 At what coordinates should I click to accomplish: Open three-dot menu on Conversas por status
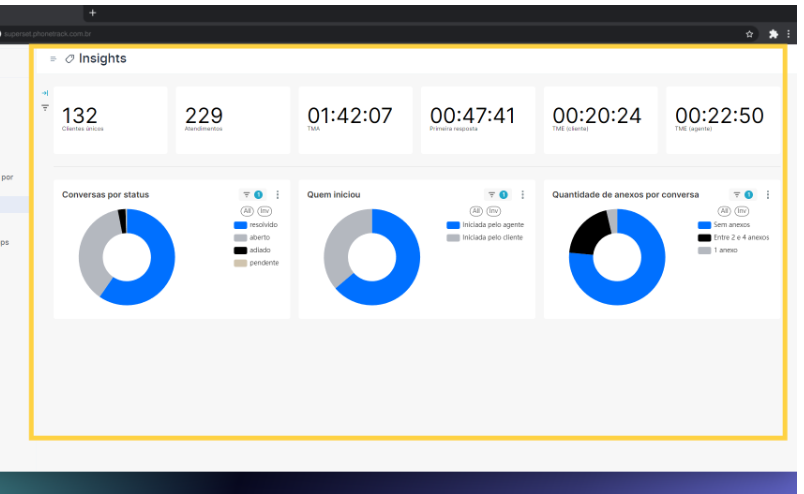pos(277,195)
